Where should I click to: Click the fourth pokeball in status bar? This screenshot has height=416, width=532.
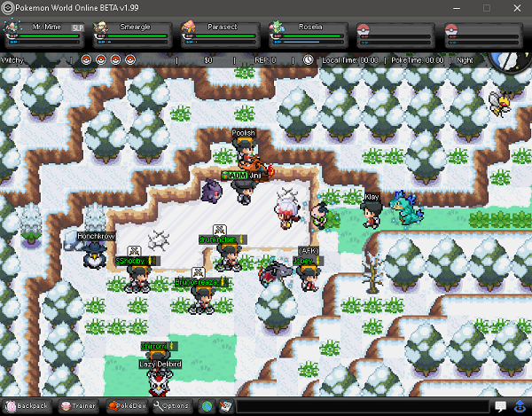pyautogui.click(x=130, y=60)
